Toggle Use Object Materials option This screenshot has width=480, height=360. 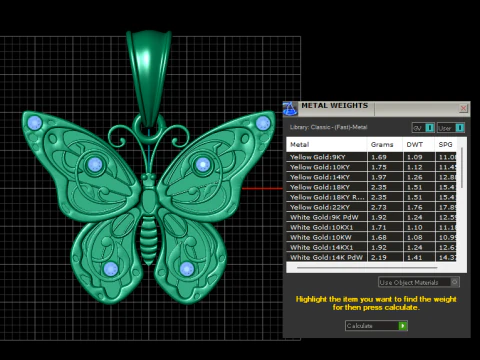tap(419, 282)
